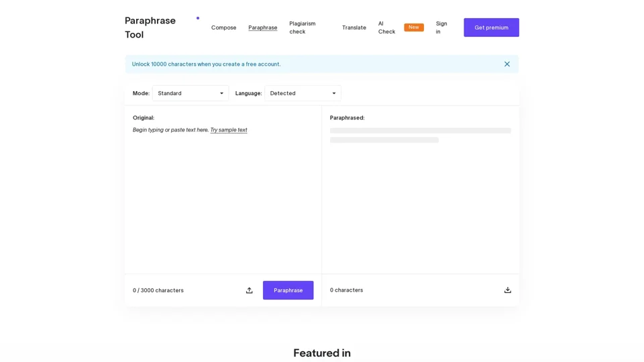644x362 pixels.
Task: Open the Mode dropdown set to Standard
Action: click(x=191, y=93)
